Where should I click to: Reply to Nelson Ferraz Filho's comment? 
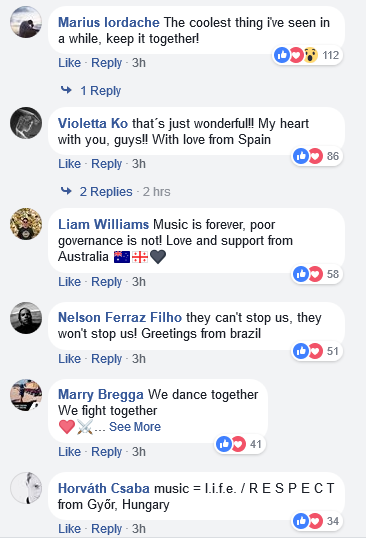click(106, 359)
